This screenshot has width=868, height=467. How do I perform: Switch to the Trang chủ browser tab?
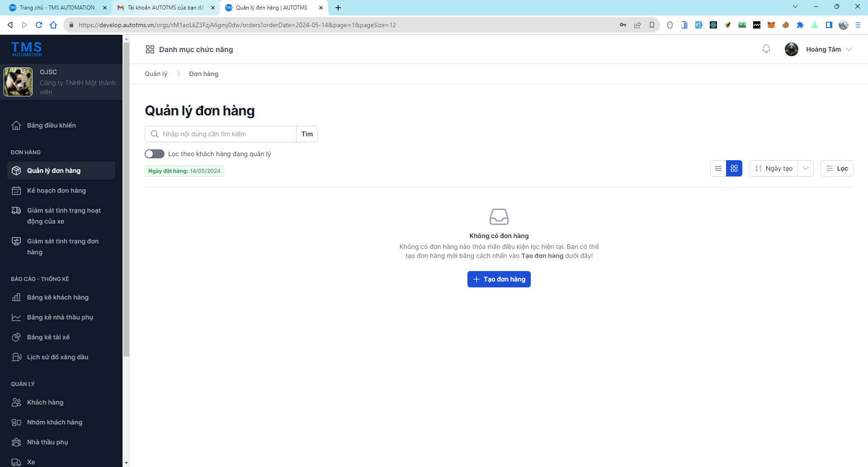pyautogui.click(x=57, y=8)
